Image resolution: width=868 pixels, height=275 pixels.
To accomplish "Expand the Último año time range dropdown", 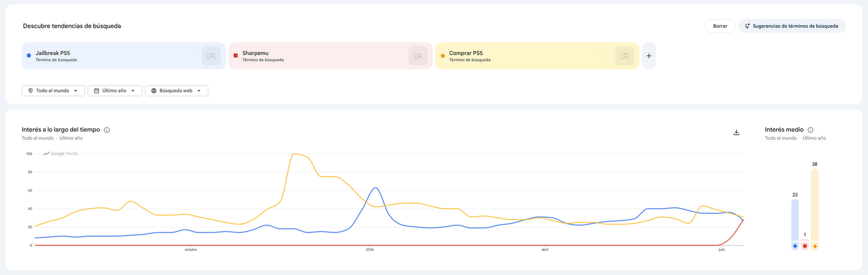I will (115, 91).
